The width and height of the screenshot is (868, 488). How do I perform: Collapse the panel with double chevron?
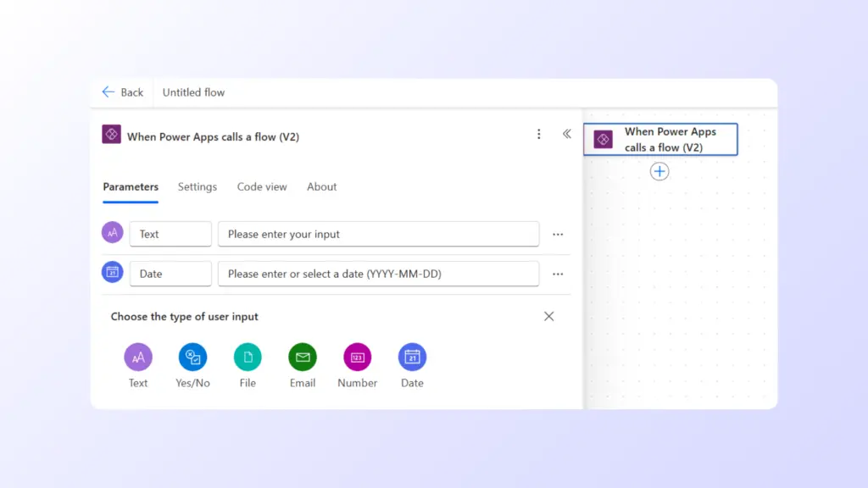(x=567, y=134)
